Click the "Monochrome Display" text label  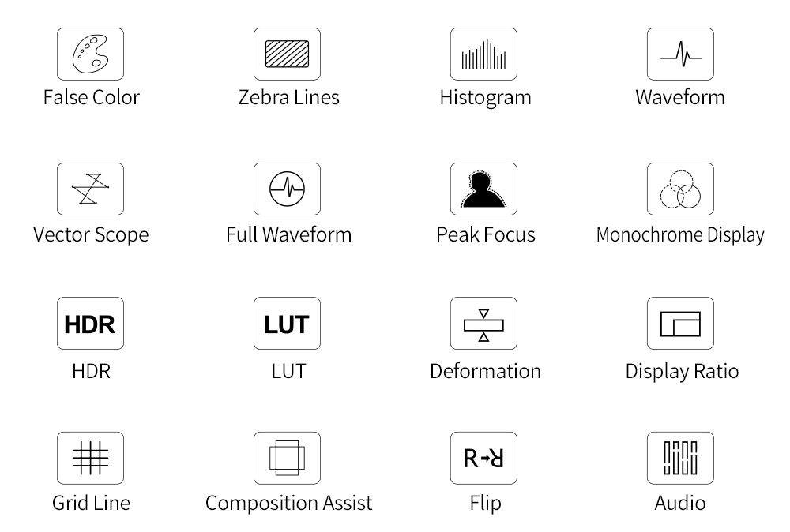tap(680, 234)
